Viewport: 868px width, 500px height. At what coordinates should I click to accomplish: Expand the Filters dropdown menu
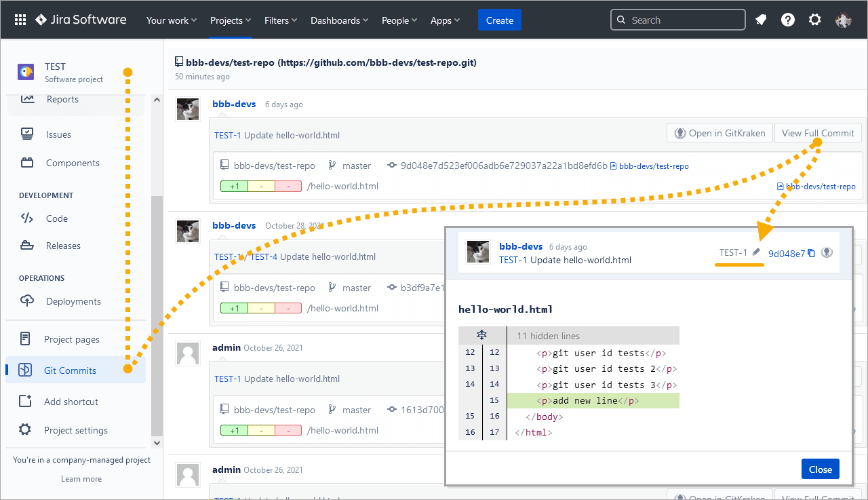click(x=281, y=20)
